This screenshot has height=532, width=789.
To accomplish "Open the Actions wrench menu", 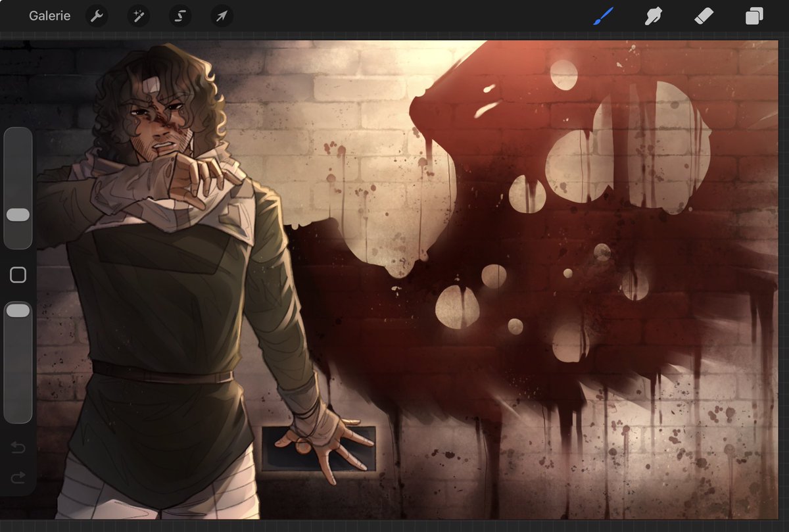I will [97, 16].
